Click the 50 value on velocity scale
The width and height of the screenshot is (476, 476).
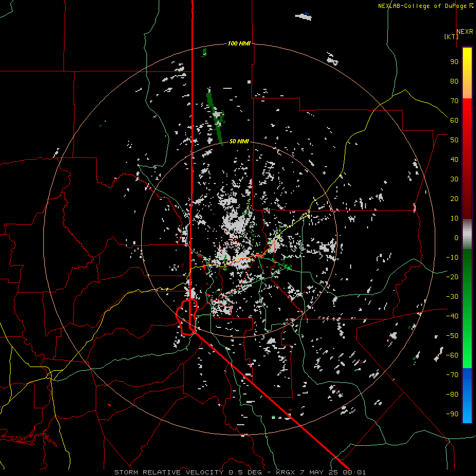click(x=454, y=140)
